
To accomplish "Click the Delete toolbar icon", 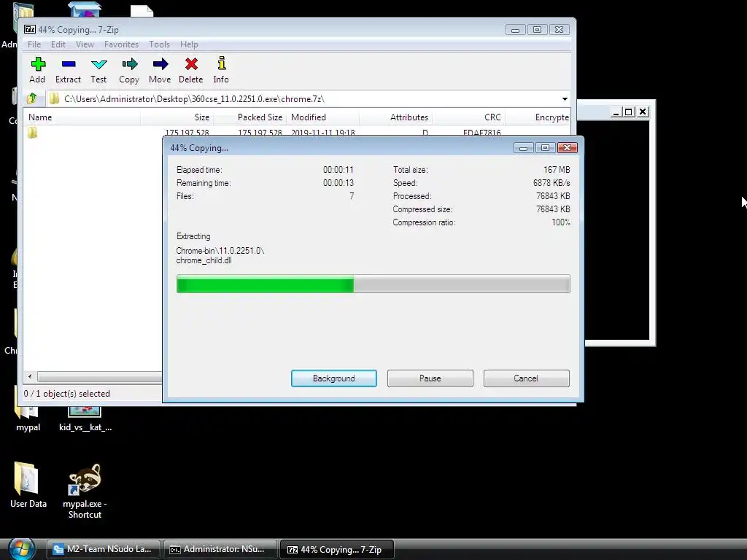I will click(191, 70).
